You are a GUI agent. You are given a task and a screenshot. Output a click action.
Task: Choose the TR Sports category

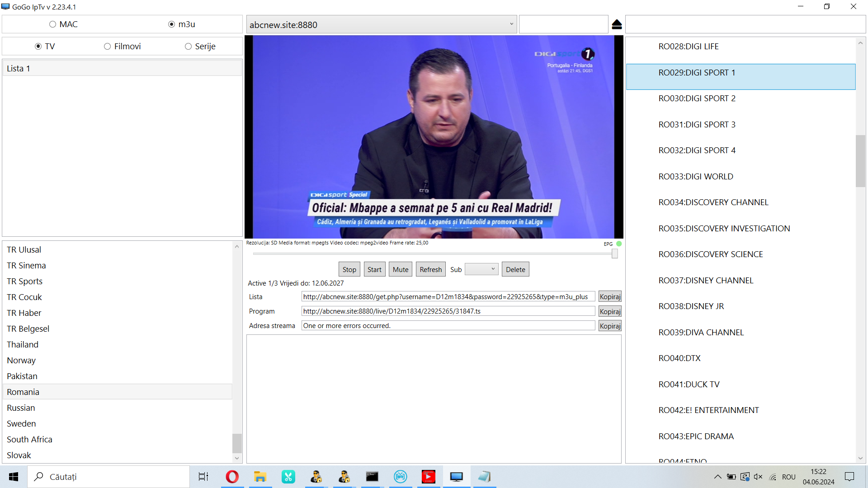118,281
